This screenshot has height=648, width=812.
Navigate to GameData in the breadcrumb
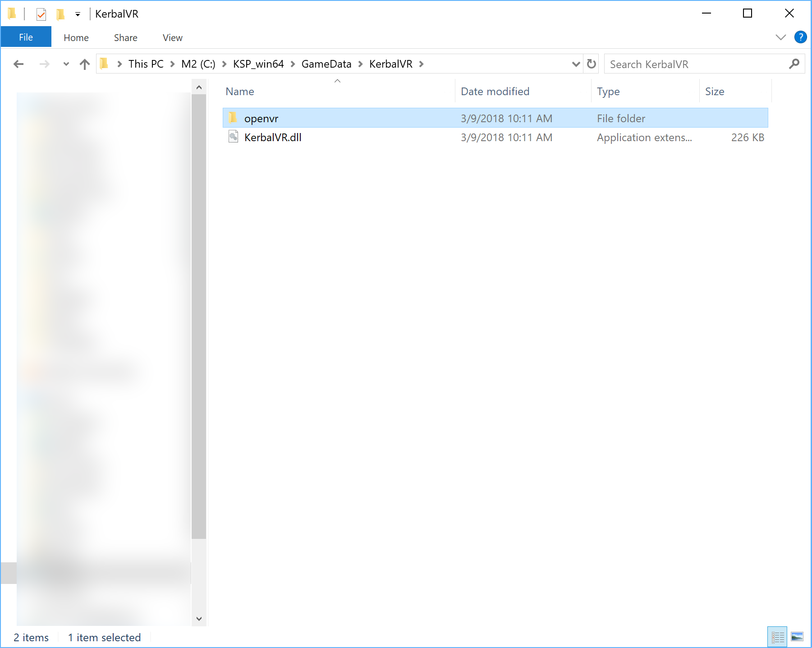point(326,64)
